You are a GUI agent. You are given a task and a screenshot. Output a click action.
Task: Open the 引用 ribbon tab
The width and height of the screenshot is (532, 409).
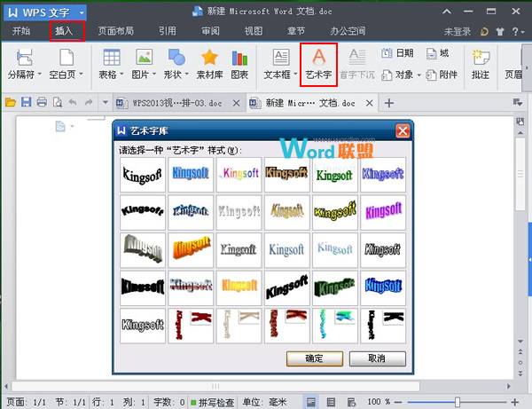168,31
